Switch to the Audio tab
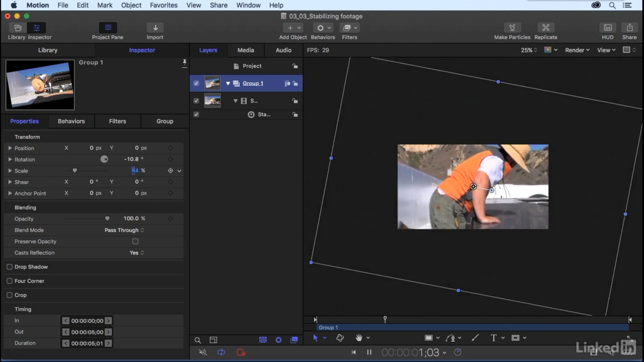This screenshot has width=644, height=362. [283, 50]
